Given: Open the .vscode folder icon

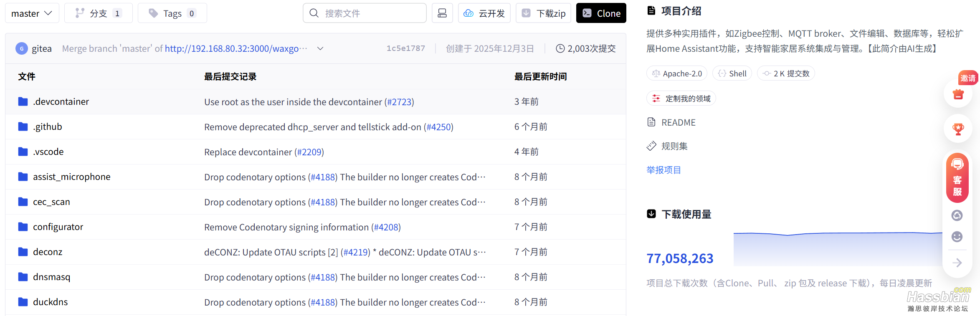Looking at the screenshot, I should 23,152.
